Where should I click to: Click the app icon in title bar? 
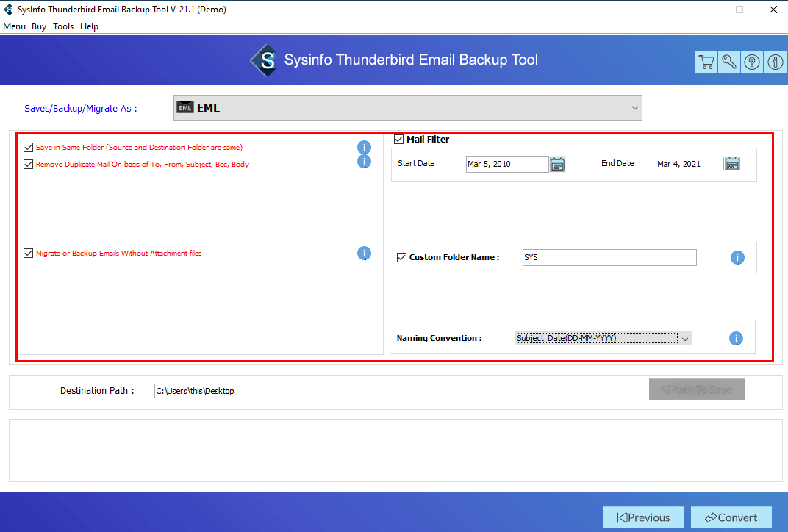(9, 10)
